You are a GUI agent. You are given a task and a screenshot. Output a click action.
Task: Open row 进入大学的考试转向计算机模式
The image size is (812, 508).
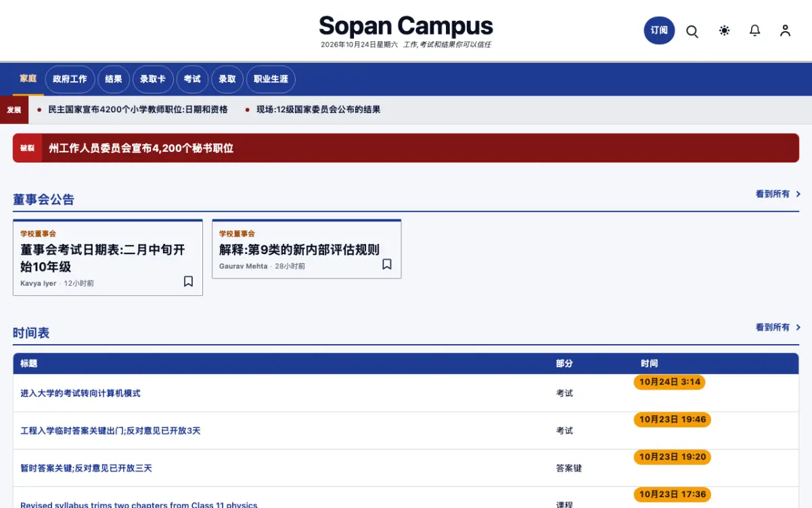pyautogui.click(x=81, y=394)
